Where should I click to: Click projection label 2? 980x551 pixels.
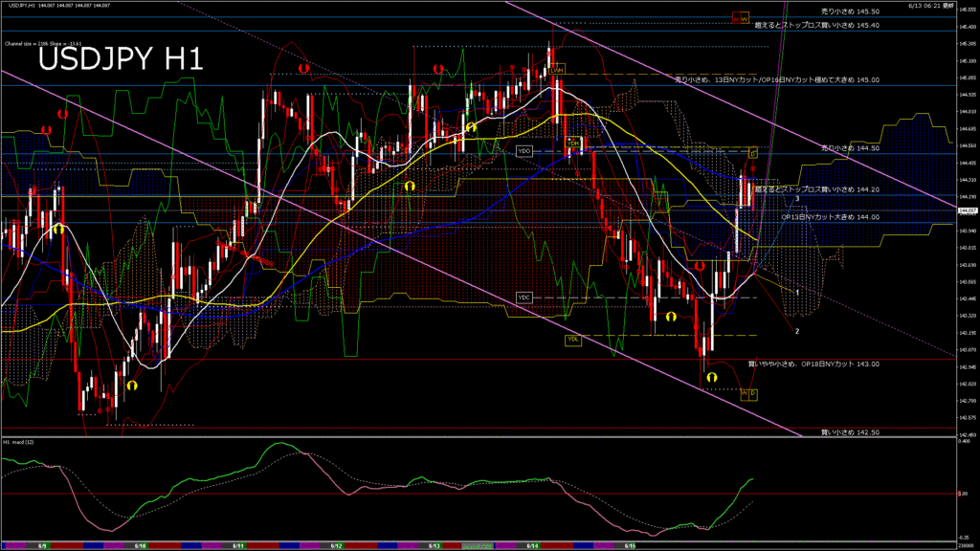click(797, 331)
